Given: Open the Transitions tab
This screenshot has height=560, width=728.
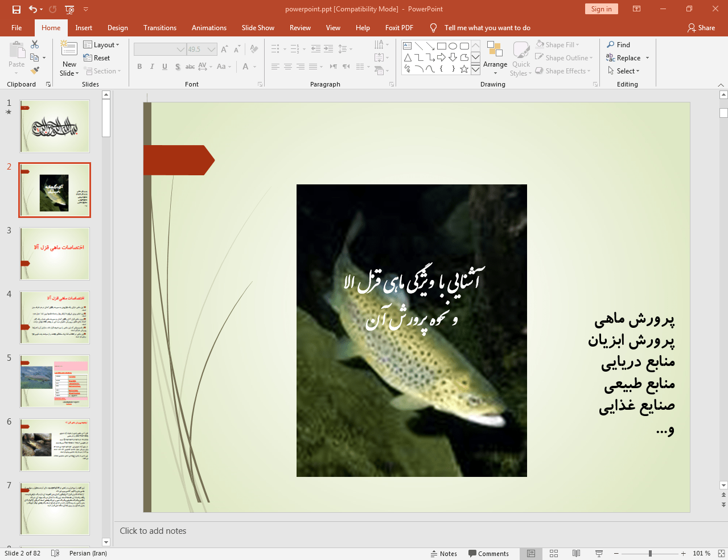Looking at the screenshot, I should click(160, 28).
